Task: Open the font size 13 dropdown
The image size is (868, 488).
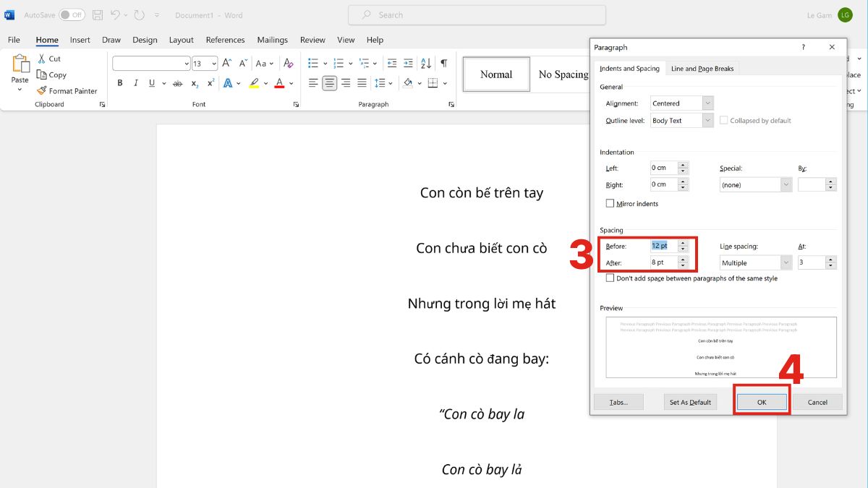Action: [213, 64]
